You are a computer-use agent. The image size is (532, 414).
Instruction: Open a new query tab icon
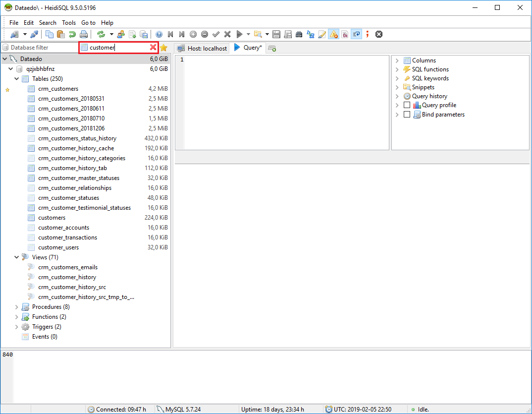tap(272, 48)
